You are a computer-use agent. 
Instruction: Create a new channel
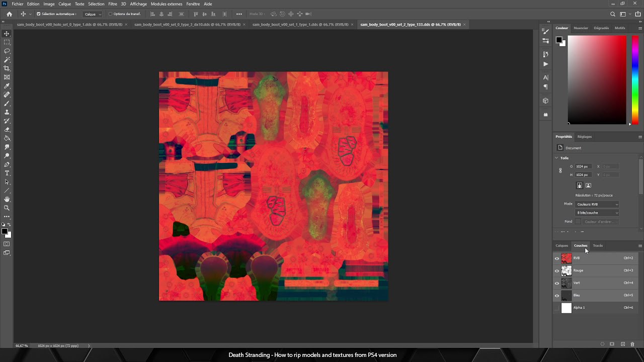tap(623, 344)
